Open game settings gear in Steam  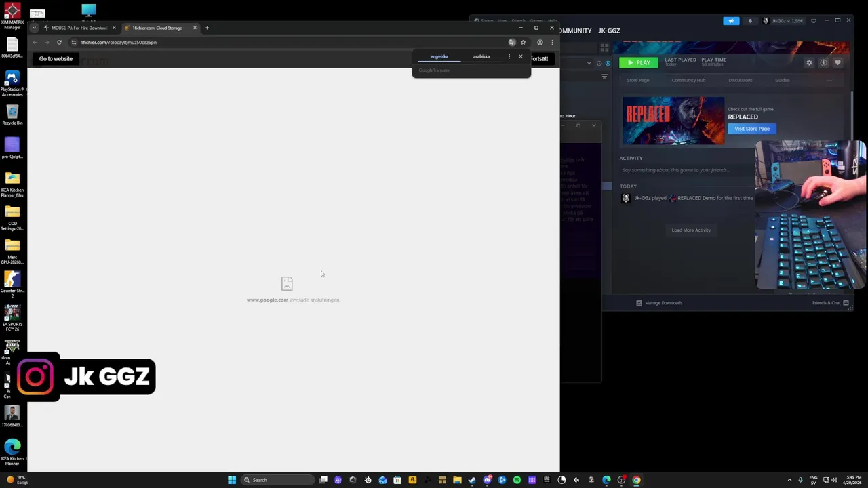tap(809, 62)
